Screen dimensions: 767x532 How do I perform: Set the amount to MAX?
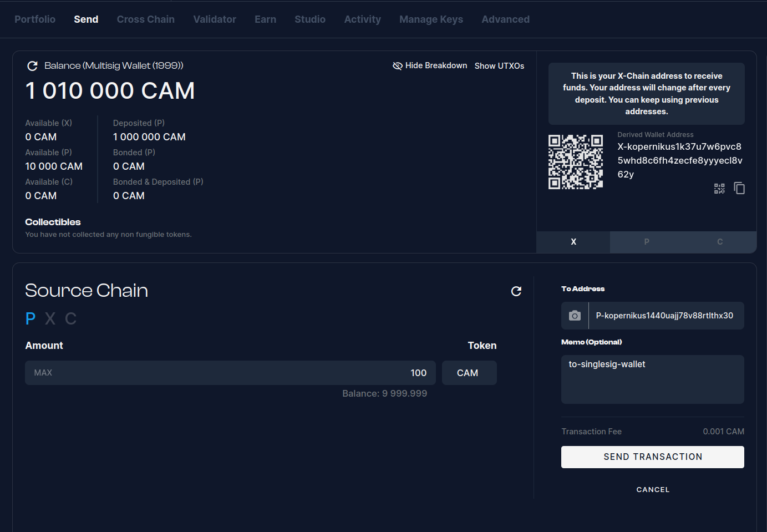coord(43,373)
